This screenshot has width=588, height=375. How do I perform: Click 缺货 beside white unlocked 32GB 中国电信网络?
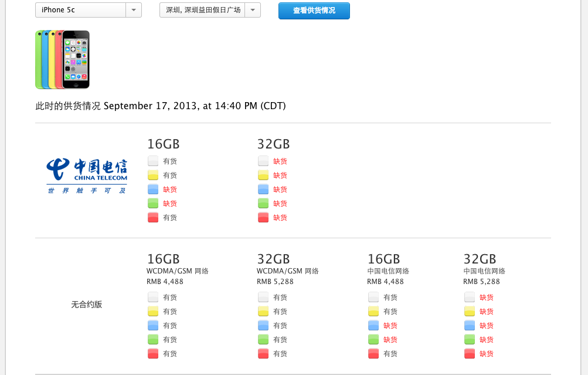pyautogui.click(x=487, y=298)
